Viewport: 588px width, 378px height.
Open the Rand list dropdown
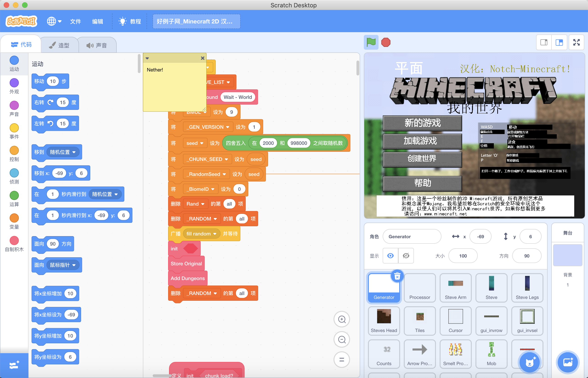(x=195, y=204)
